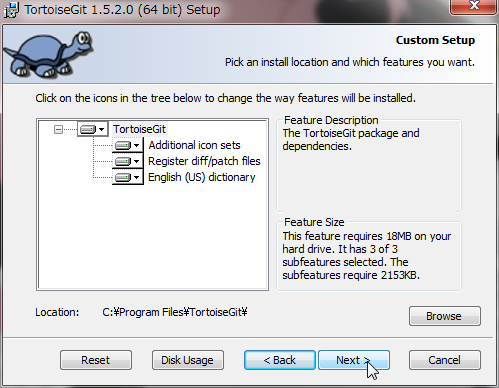Image resolution: width=499 pixels, height=388 pixels.
Task: Select the TortoiseGit tree item label
Action: [x=139, y=129]
